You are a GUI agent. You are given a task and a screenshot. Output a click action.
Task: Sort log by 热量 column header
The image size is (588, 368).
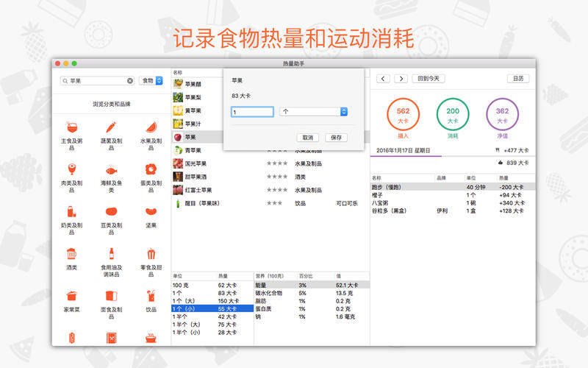[516, 177]
